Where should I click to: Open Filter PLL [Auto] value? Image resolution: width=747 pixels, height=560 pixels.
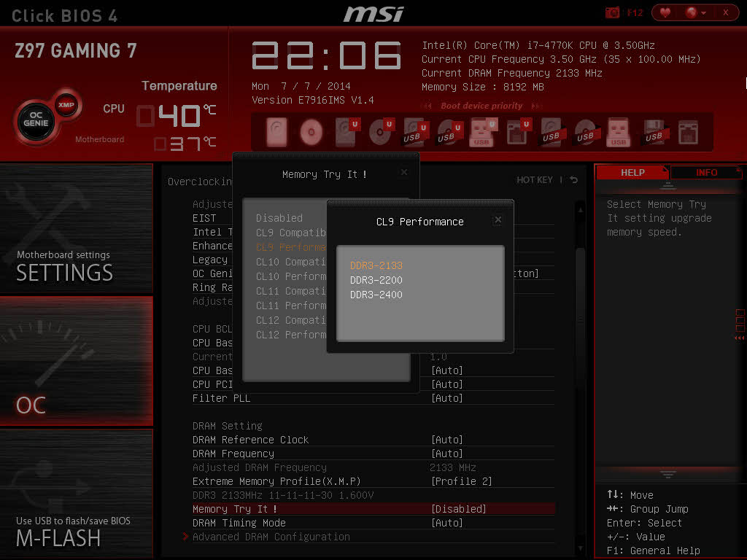pos(447,398)
